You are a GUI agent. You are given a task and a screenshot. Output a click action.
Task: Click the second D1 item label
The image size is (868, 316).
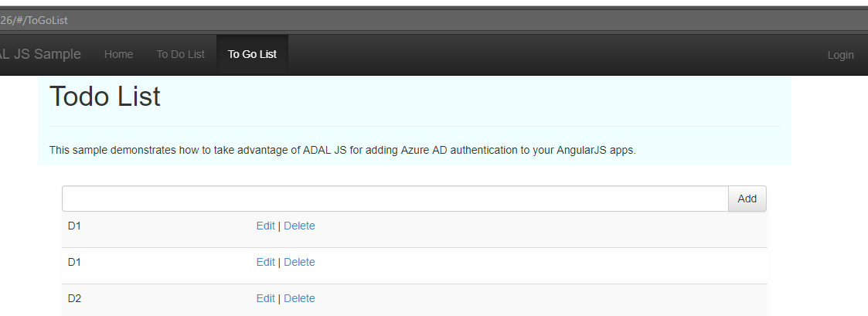tap(74, 262)
